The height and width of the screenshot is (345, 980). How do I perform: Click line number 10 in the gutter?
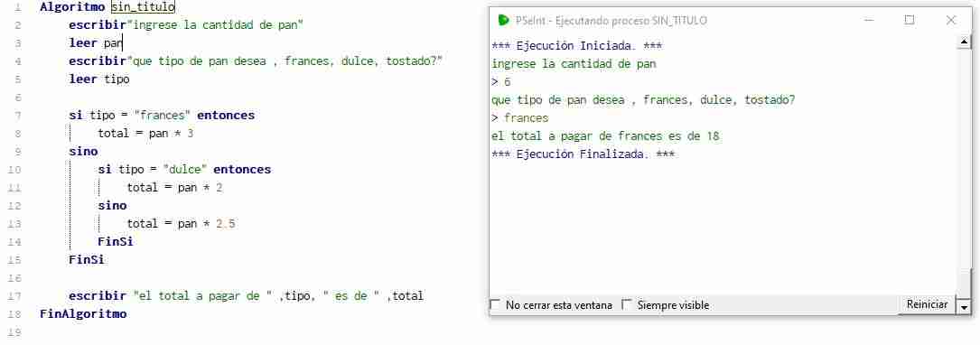(15, 170)
